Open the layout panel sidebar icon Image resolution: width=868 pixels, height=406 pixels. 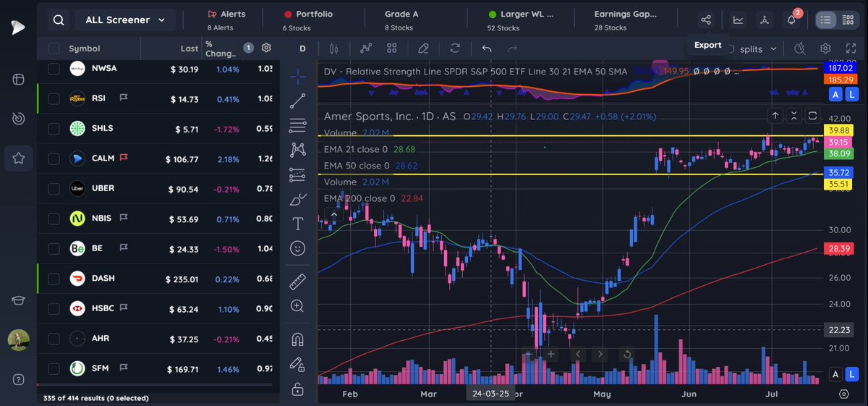point(18,78)
